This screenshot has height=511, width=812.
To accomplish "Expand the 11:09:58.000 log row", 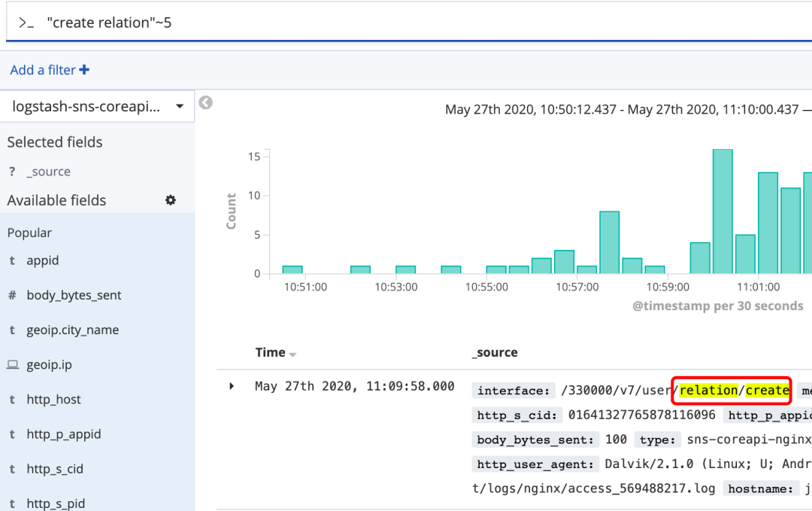I will point(232,386).
